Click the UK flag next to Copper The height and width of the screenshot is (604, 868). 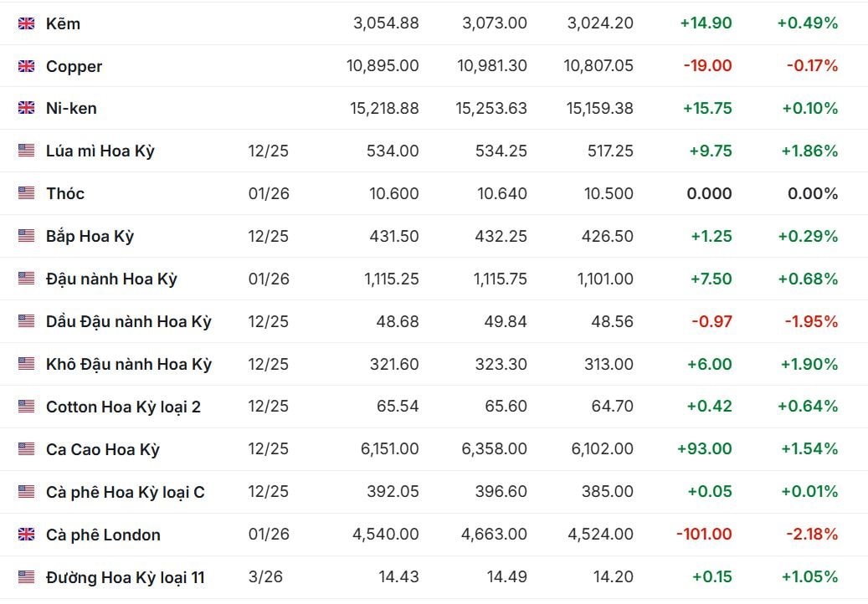[27, 66]
